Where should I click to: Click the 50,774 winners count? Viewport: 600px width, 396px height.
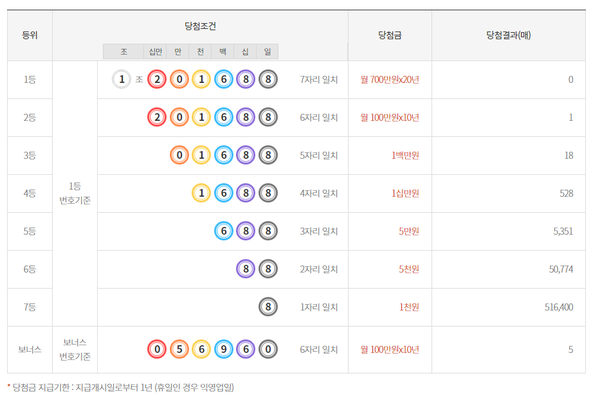coord(561,269)
